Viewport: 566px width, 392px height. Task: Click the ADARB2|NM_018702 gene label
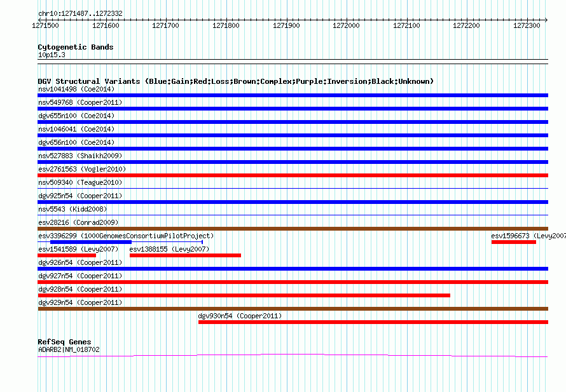pos(69,349)
